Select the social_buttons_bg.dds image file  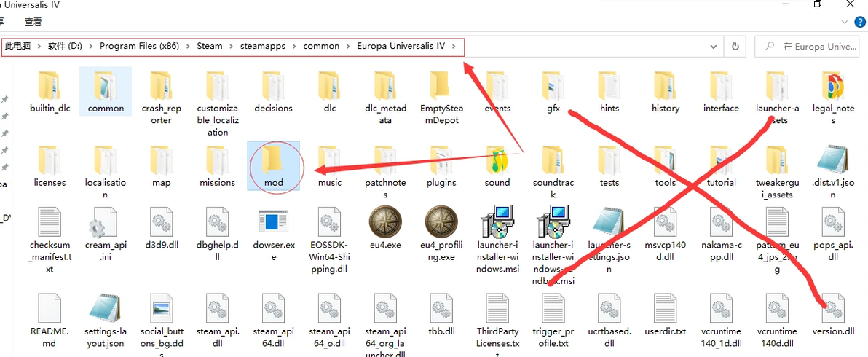coord(161,326)
